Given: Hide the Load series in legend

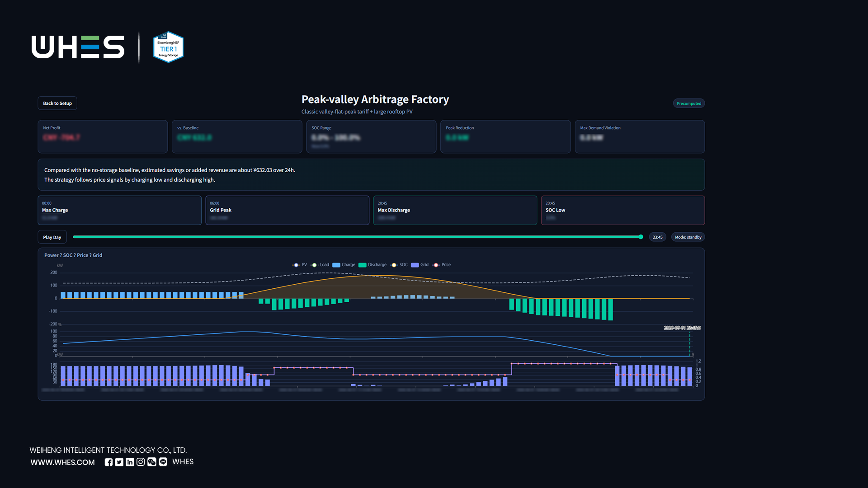Looking at the screenshot, I should [320, 265].
